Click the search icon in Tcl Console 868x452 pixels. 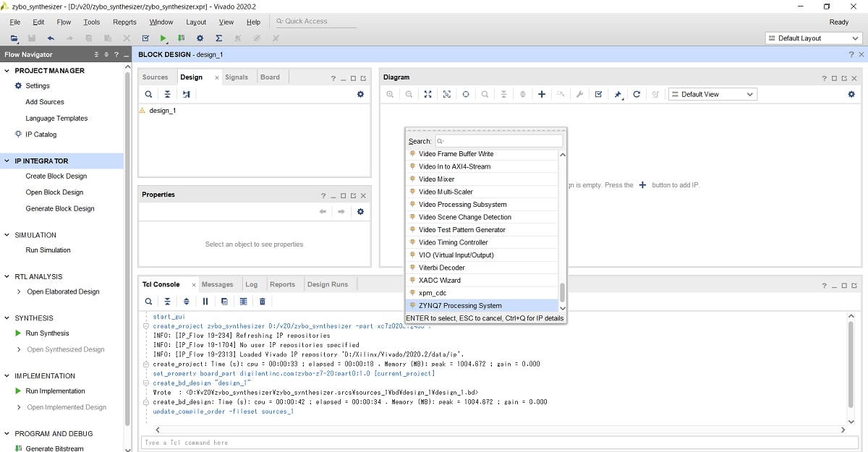tap(148, 302)
